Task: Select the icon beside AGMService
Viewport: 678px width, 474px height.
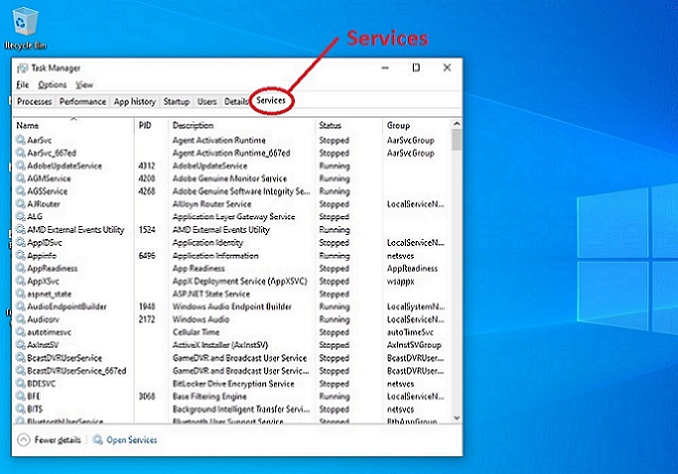Action: point(20,179)
